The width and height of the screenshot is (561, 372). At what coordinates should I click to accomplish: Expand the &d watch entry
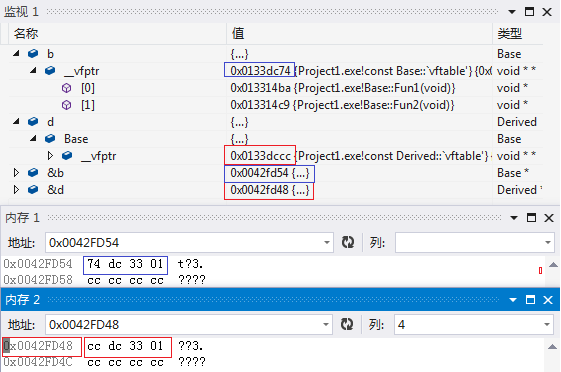16,190
